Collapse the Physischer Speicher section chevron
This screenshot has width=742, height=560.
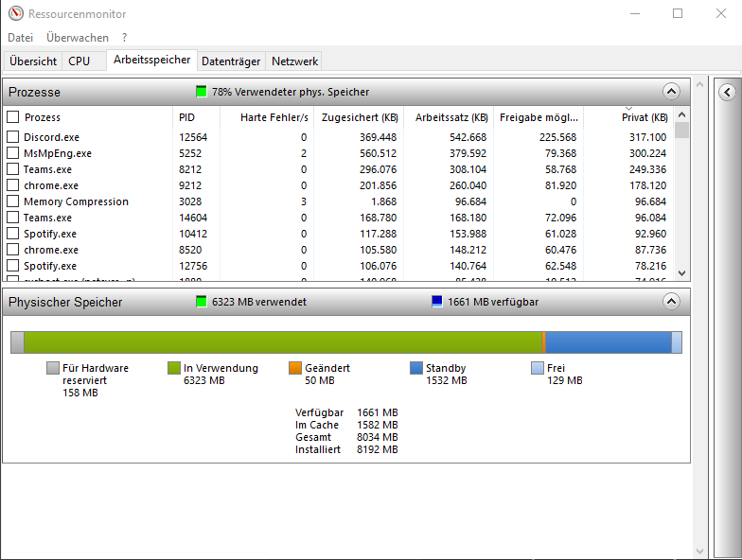click(671, 301)
